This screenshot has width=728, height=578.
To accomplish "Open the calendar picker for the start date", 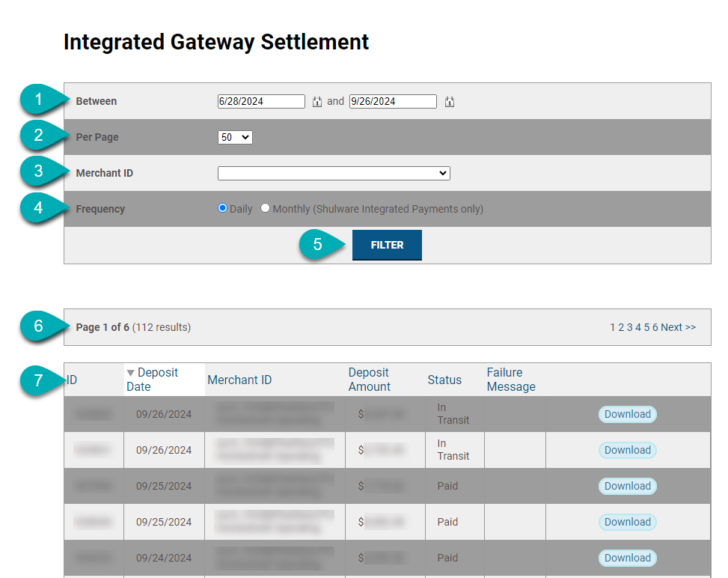I will click(x=316, y=101).
